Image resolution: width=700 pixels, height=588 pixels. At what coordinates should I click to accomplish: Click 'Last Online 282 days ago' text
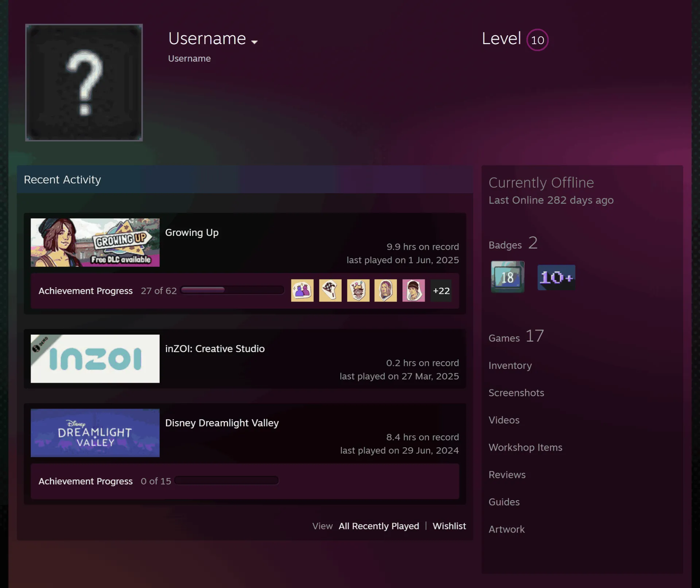pyautogui.click(x=551, y=200)
